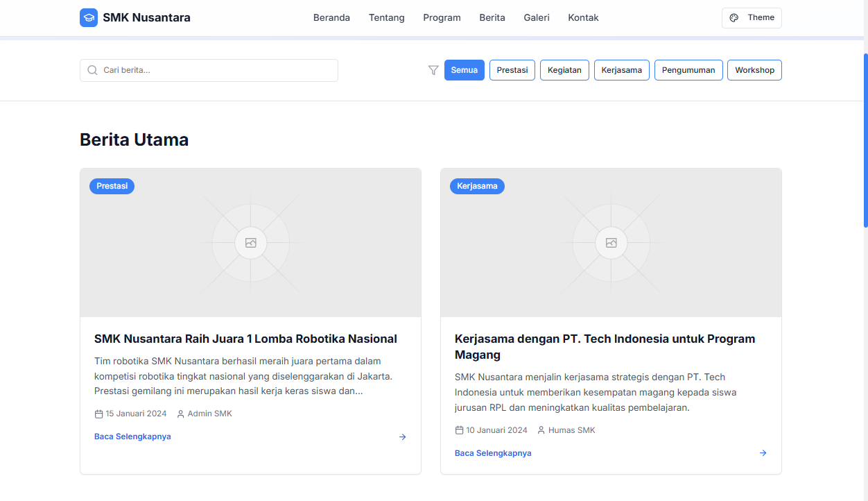Image resolution: width=868 pixels, height=501 pixels.
Task: Click arrow icon on Kerjasama news card
Action: (763, 453)
